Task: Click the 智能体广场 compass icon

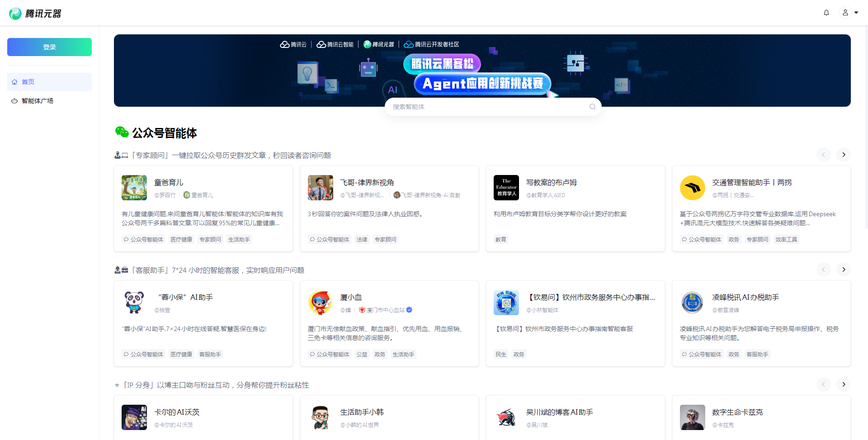Action: coord(14,101)
